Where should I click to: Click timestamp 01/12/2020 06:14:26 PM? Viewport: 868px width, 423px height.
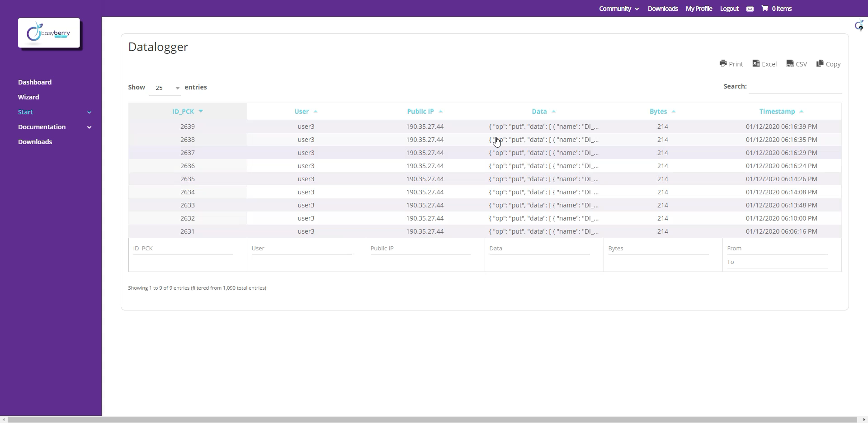pyautogui.click(x=781, y=179)
